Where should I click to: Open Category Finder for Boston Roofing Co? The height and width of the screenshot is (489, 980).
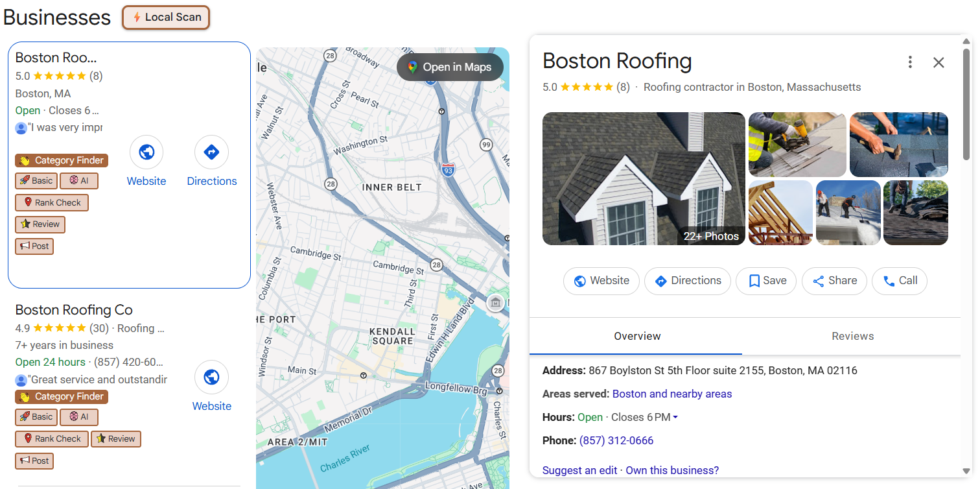(x=62, y=396)
